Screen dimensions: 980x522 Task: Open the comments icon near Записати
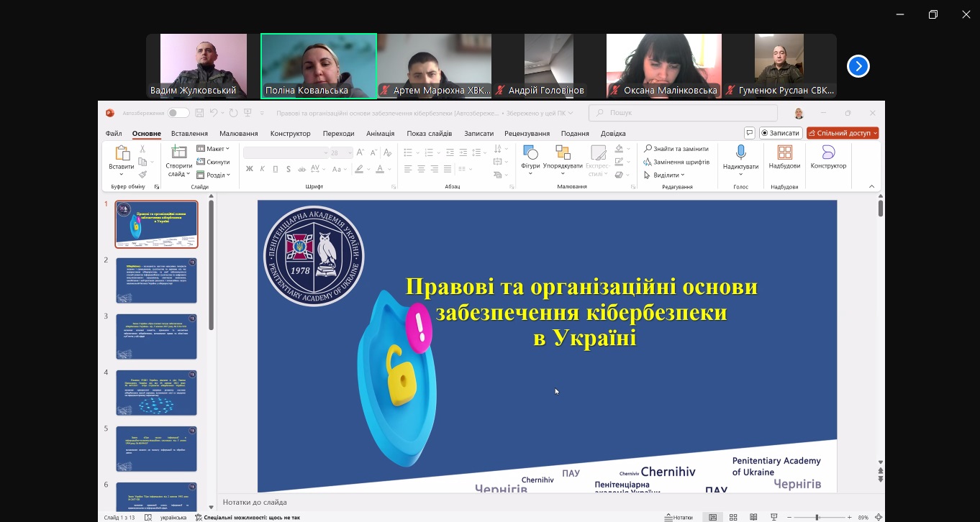749,133
